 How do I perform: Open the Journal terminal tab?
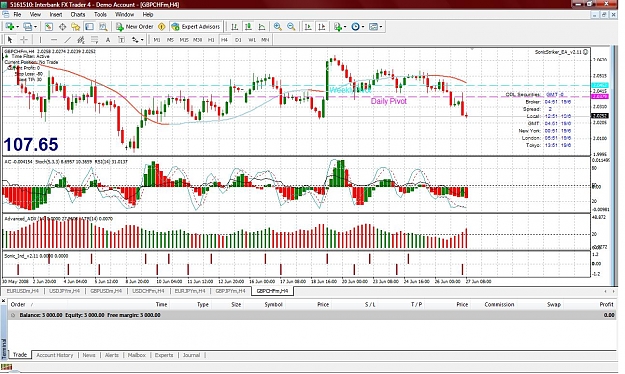pyautogui.click(x=191, y=355)
